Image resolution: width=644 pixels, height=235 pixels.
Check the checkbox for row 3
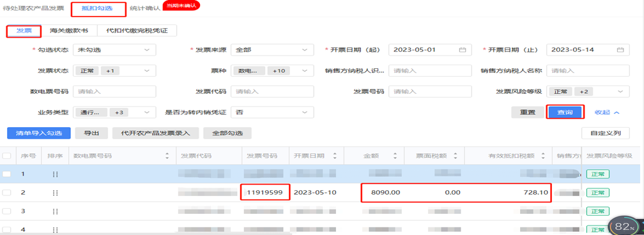click(x=6, y=211)
